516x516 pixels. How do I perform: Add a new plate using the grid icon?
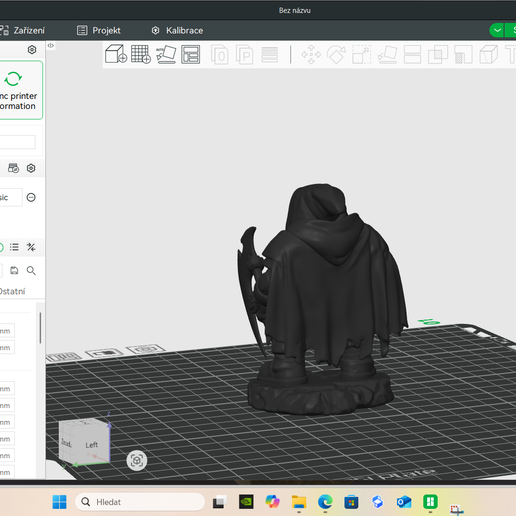[141, 54]
